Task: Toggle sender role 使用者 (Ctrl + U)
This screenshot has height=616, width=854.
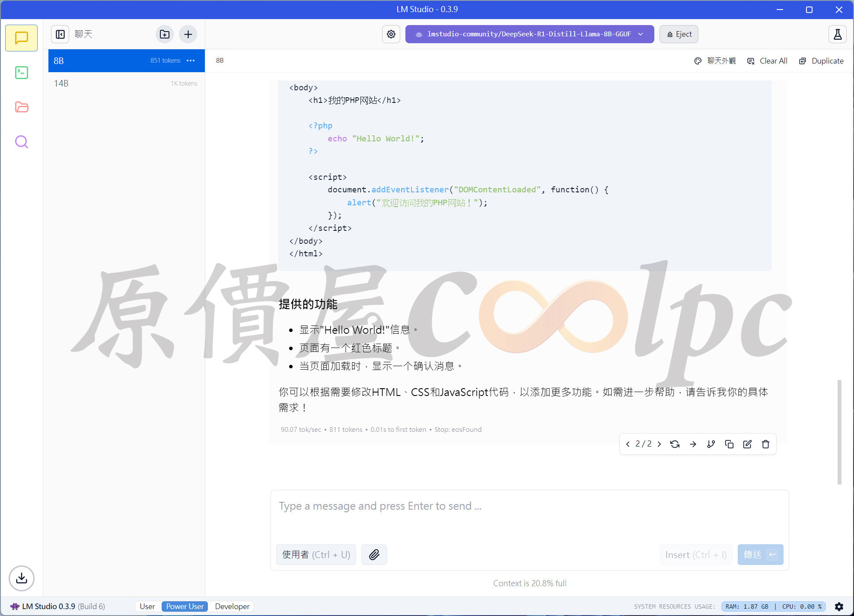Action: point(316,555)
